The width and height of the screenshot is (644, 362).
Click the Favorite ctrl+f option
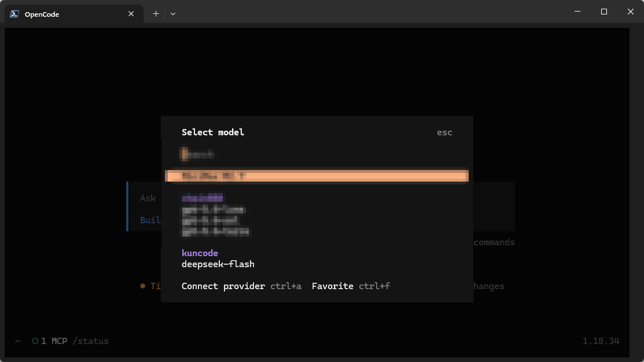351,286
